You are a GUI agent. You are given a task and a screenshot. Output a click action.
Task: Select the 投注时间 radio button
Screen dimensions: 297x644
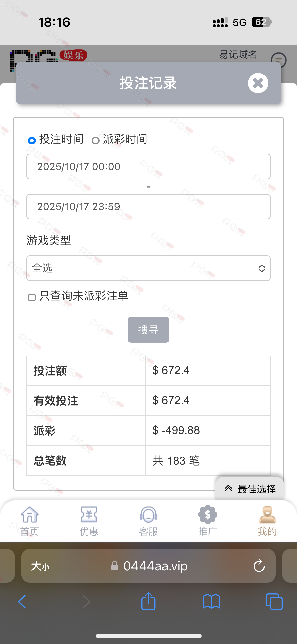[x=32, y=140]
